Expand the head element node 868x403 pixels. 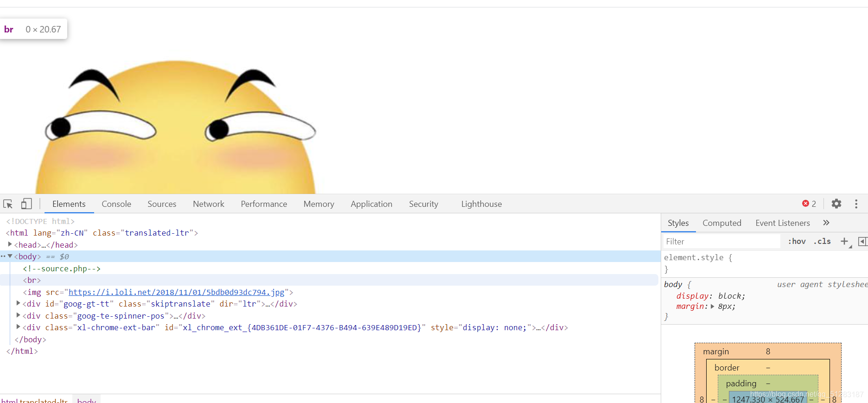[10, 244]
